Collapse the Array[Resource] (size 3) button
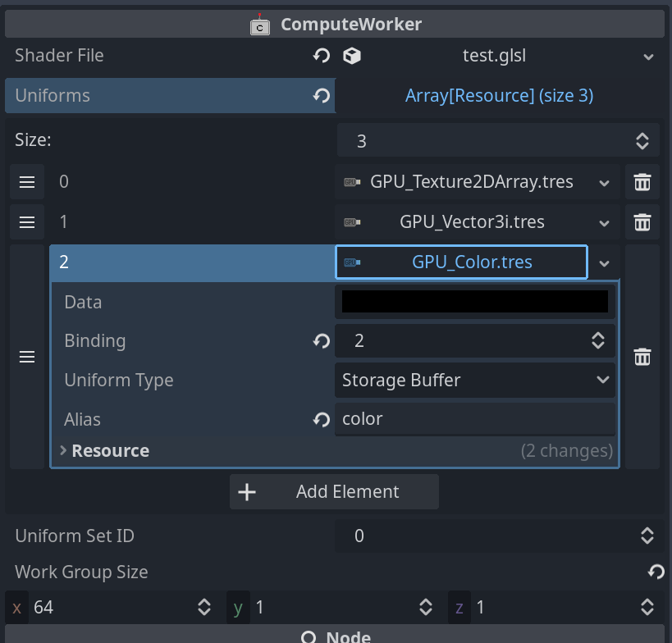The height and width of the screenshot is (643, 672). pos(499,95)
